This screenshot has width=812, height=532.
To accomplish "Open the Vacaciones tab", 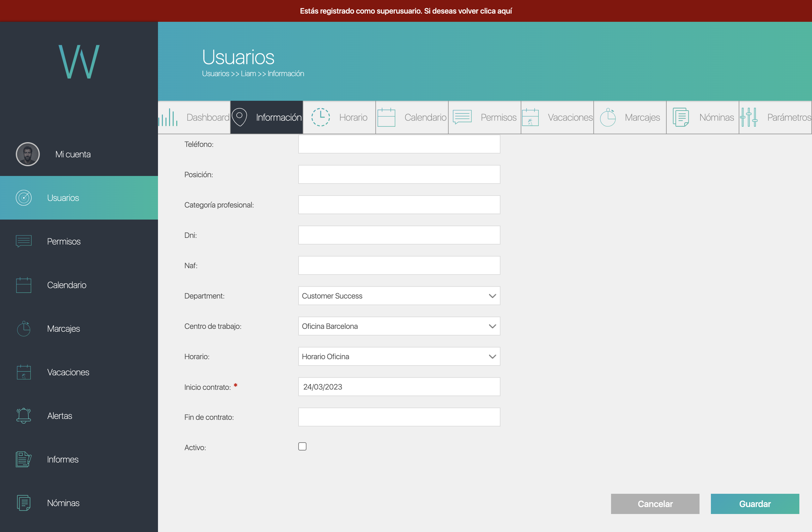I will point(557,117).
